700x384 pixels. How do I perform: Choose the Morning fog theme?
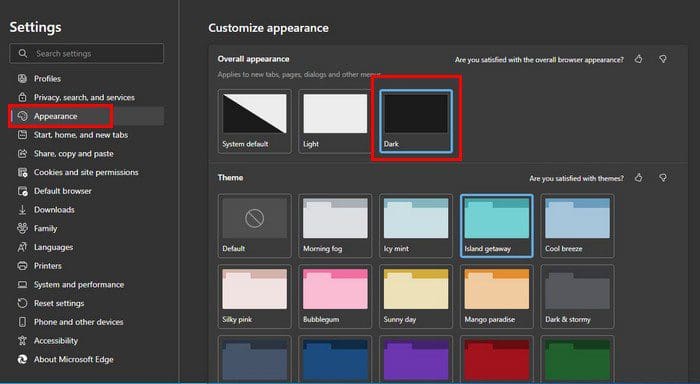[x=335, y=225]
